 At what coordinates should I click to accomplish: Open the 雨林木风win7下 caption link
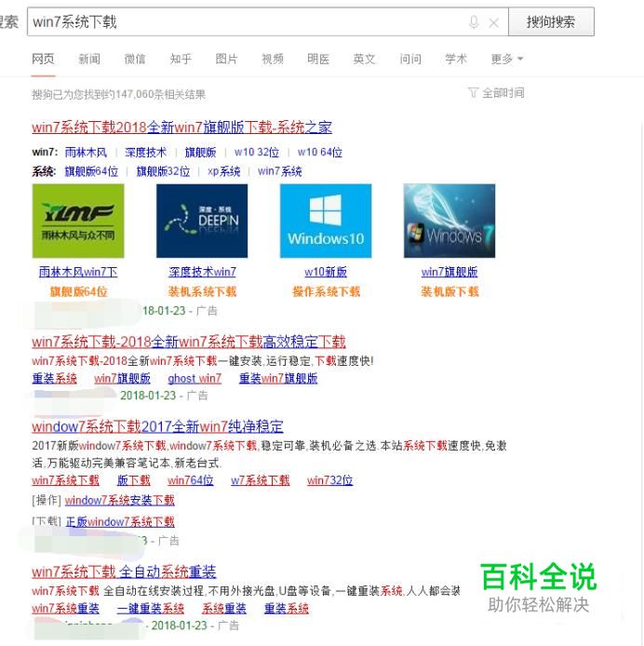coord(78,272)
